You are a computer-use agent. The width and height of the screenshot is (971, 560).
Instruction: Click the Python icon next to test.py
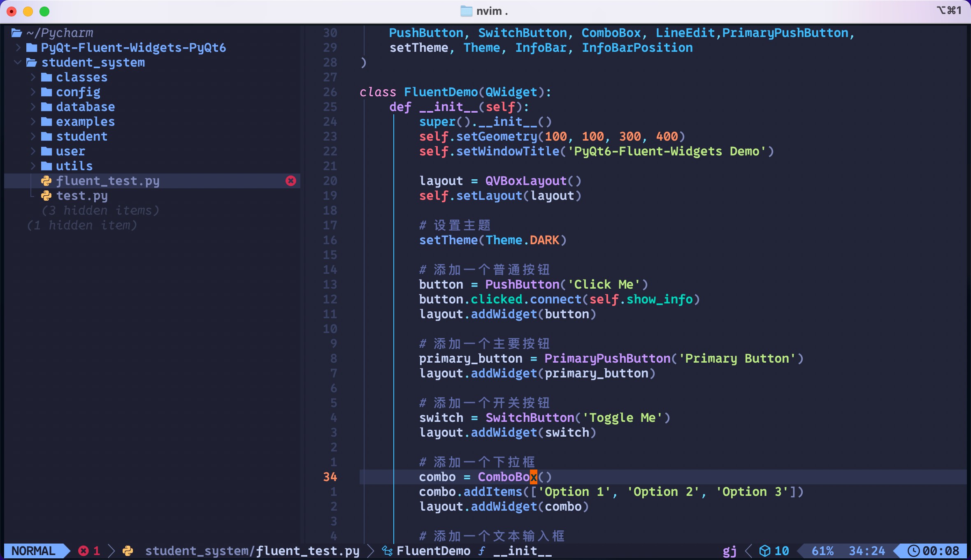[46, 196]
